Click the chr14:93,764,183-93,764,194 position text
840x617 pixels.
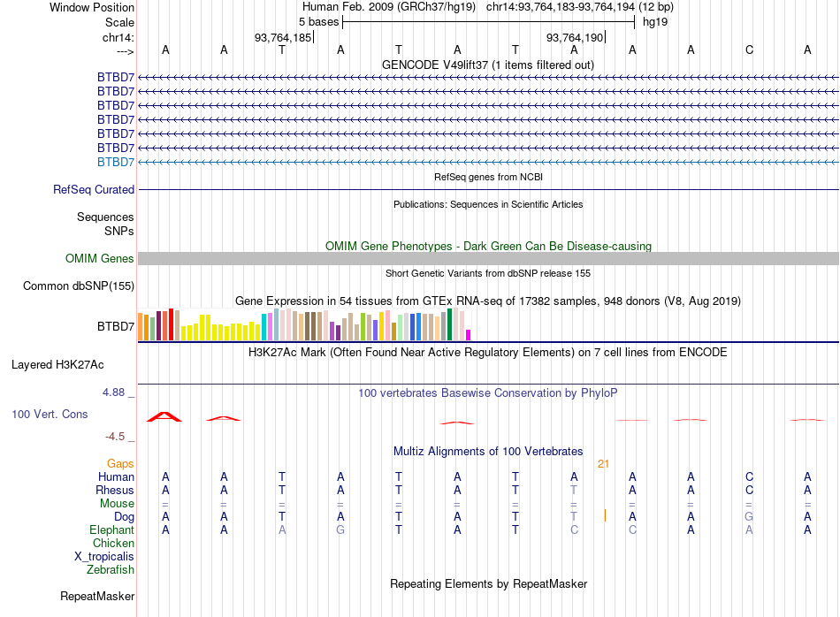point(561,7)
